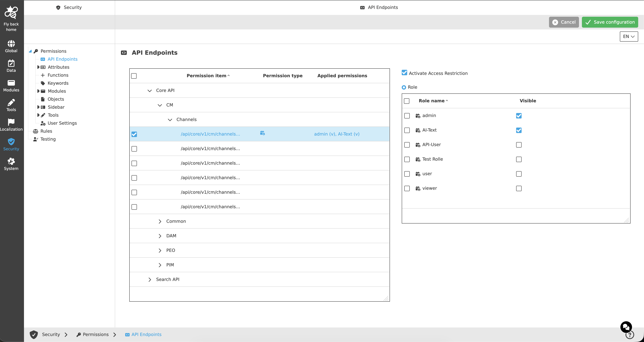644x342 pixels.
Task: Select User Settings tree item
Action: click(x=62, y=123)
